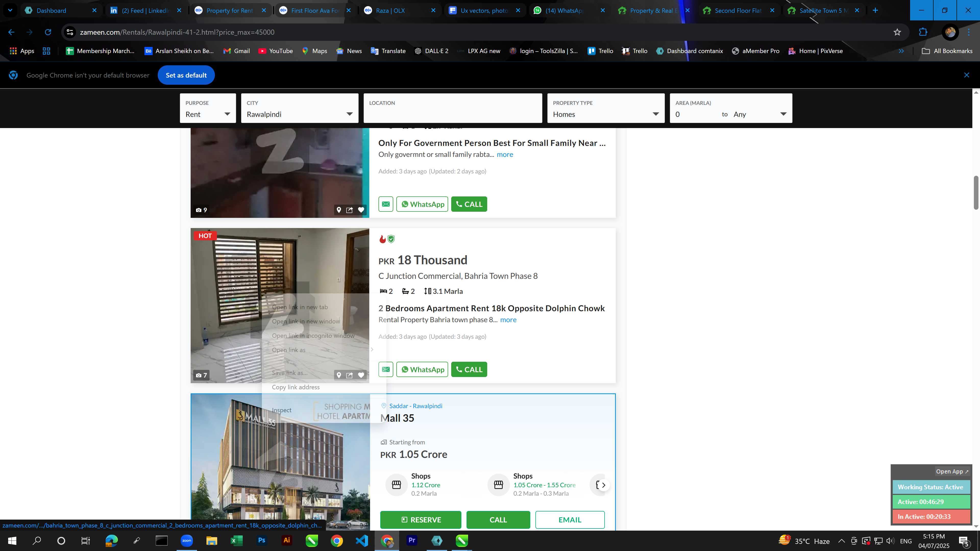Open Premiere Pro from the taskbar
The image size is (980, 551).
tap(412, 540)
